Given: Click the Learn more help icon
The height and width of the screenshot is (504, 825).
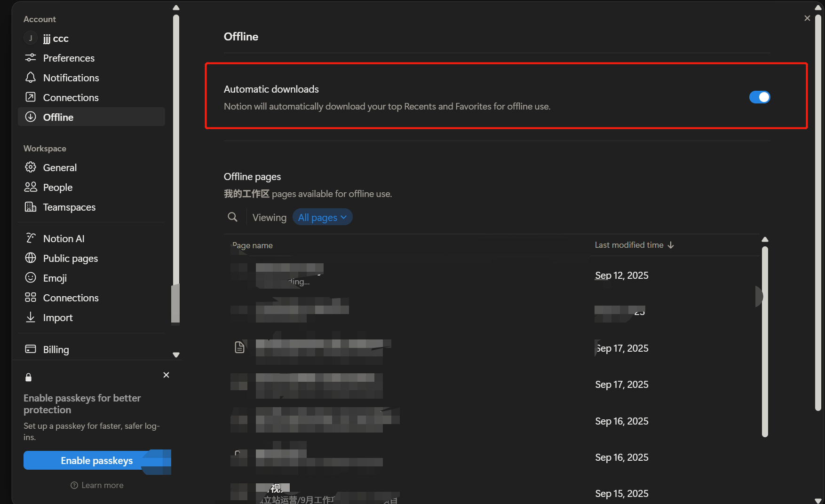Looking at the screenshot, I should 74,485.
